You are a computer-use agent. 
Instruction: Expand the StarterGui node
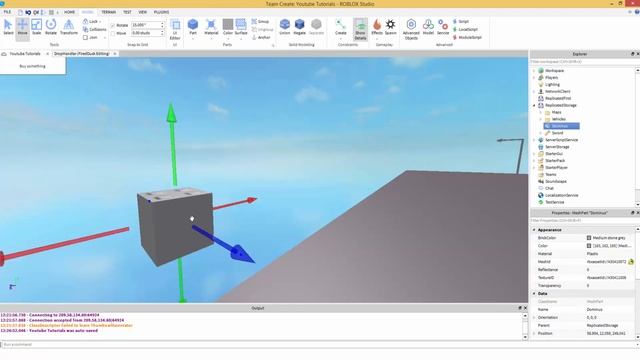[x=534, y=154]
